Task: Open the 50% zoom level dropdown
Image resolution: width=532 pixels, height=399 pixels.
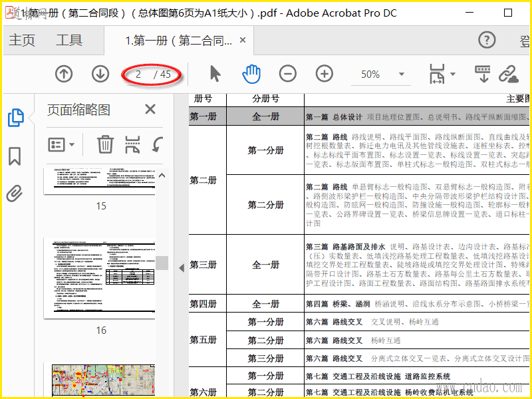Action: tap(402, 74)
